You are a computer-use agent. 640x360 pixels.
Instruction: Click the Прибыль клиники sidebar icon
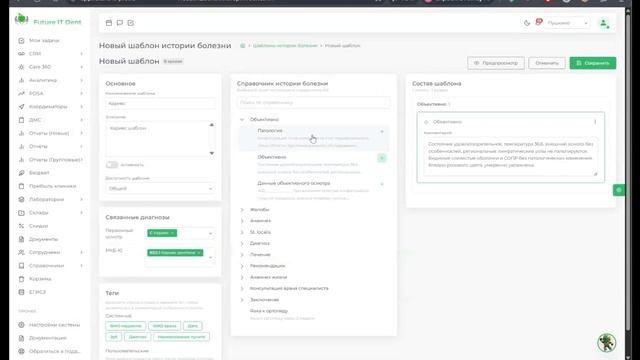[x=21, y=186]
